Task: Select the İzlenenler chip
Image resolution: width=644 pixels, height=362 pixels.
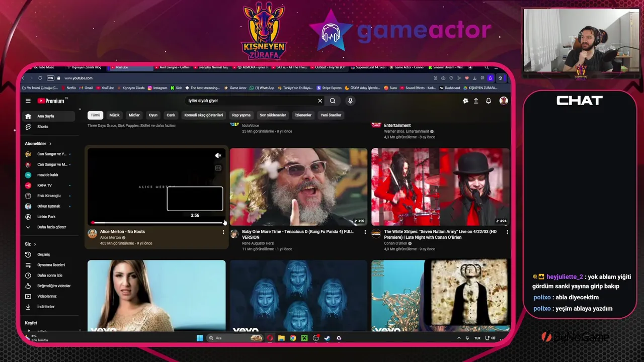Action: click(x=303, y=115)
